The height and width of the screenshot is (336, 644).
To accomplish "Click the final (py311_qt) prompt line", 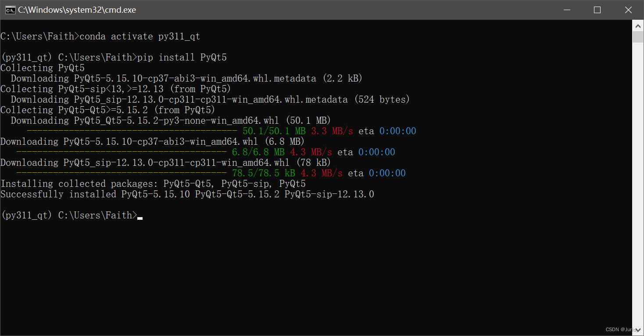I will [x=72, y=215].
